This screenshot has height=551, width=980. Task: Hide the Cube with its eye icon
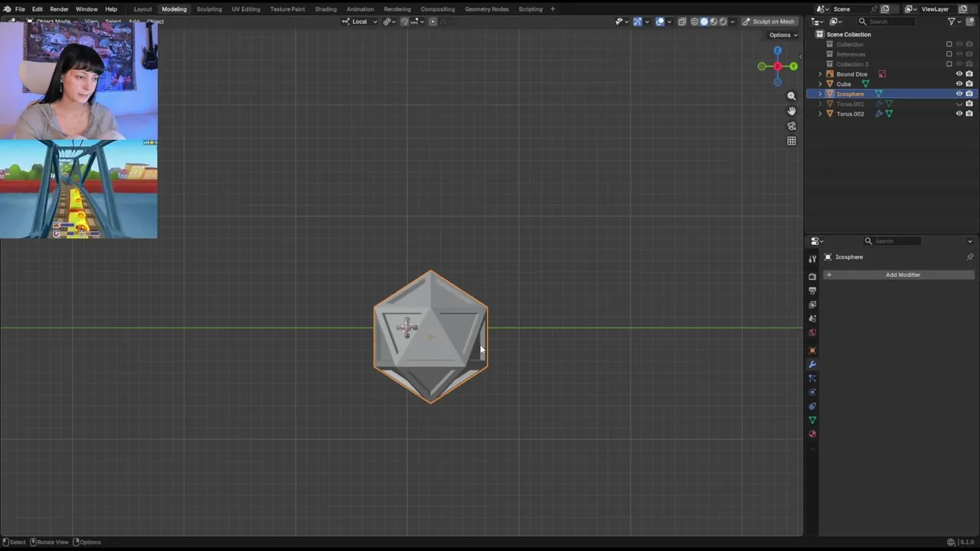(x=959, y=84)
